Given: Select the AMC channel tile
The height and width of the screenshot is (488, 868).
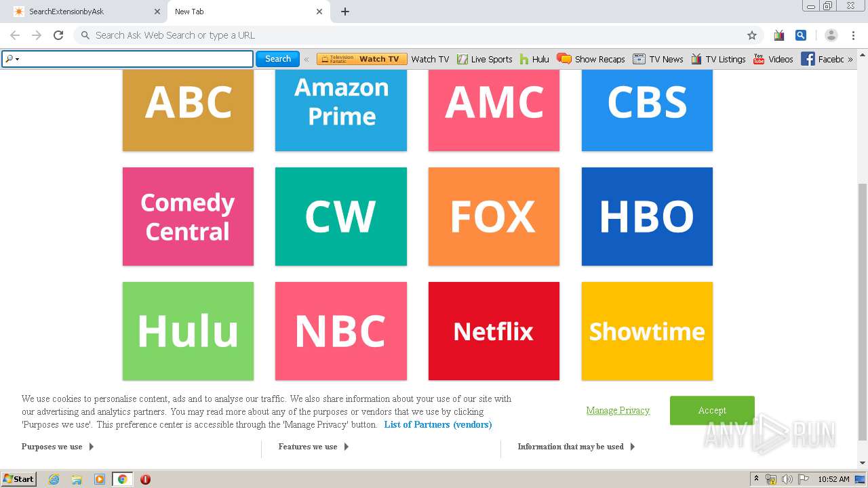Looking at the screenshot, I should click(x=494, y=110).
